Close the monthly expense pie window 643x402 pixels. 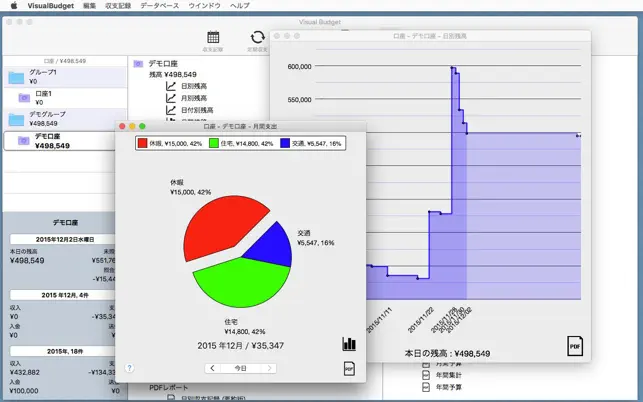[x=122, y=126]
